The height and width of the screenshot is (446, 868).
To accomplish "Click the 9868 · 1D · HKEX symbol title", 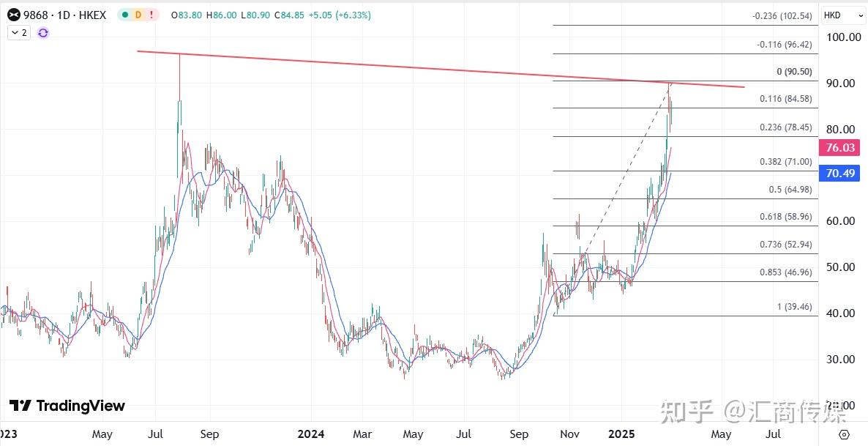I will (64, 15).
